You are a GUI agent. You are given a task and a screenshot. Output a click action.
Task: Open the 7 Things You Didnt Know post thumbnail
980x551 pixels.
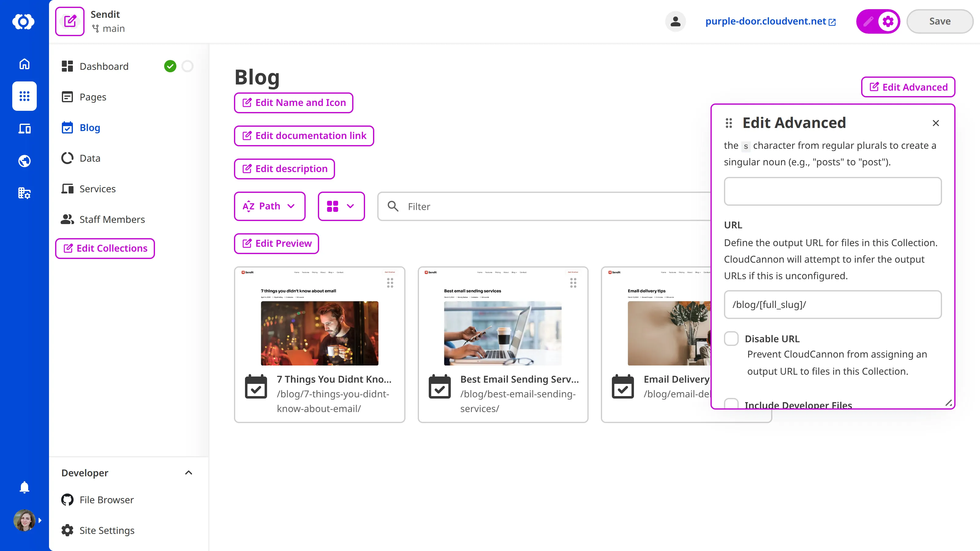[319, 333]
